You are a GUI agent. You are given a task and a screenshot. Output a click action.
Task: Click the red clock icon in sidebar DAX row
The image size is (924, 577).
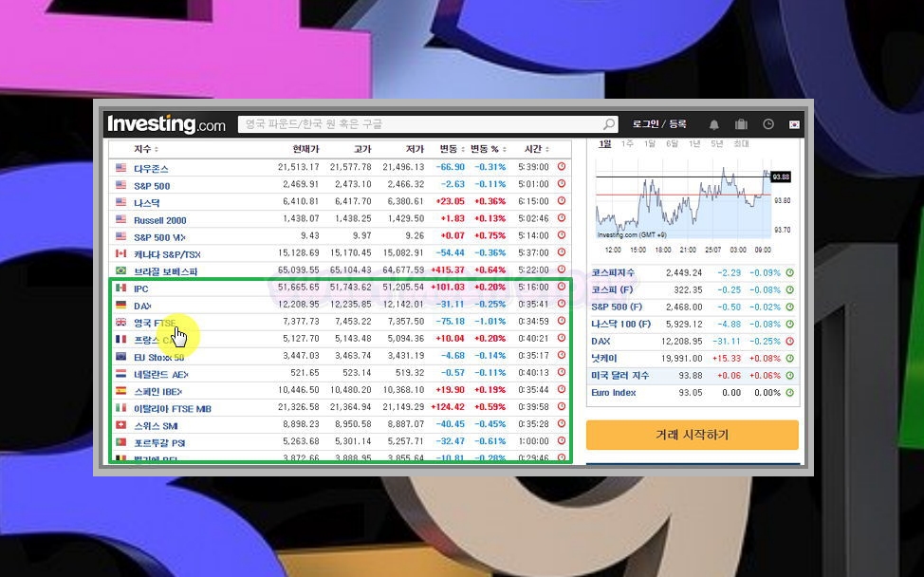pos(789,342)
